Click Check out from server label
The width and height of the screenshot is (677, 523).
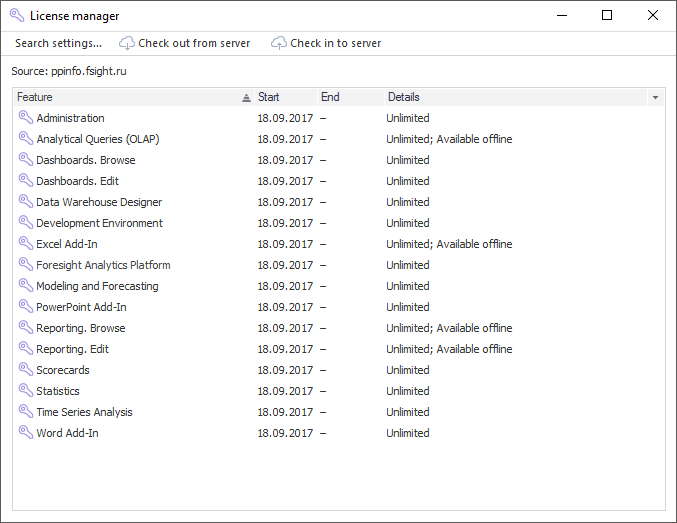(x=194, y=43)
